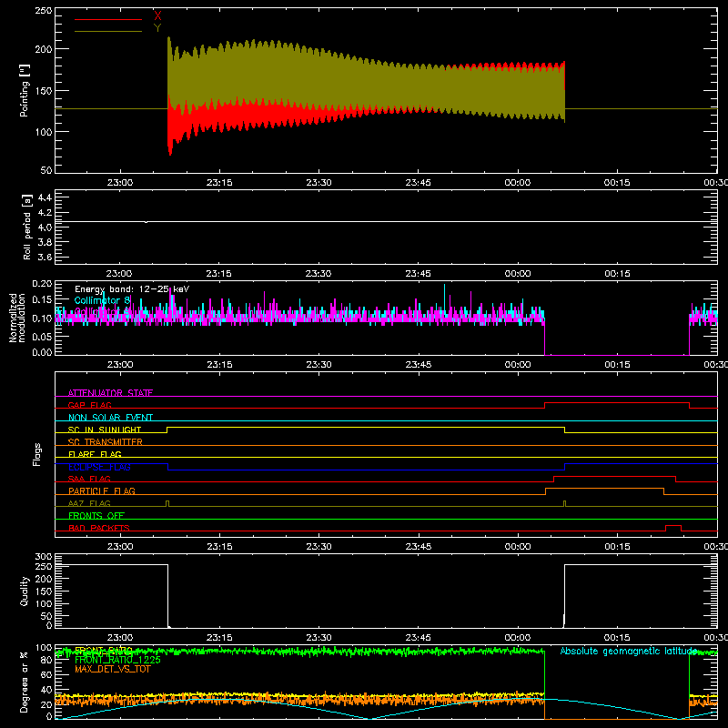728x728 pixels.
Task: Click the ATTENUATOR_STATE flag label
Action: [x=110, y=393]
